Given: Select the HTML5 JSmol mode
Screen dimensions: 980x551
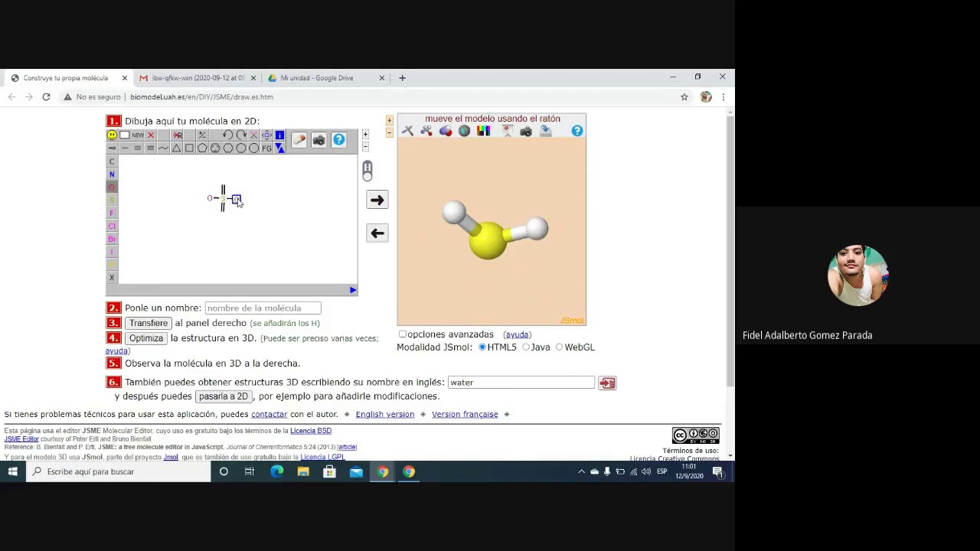Looking at the screenshot, I should coord(482,347).
